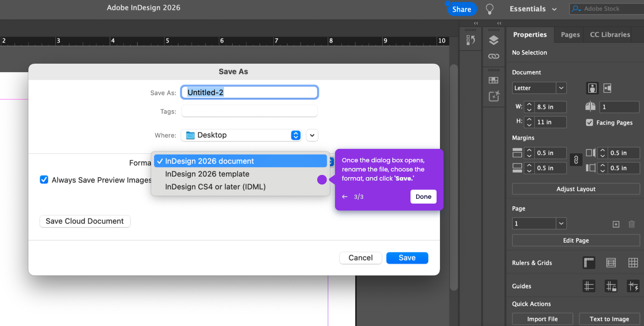This screenshot has height=326, width=644.
Task: Open the checklist with undo arrow panel icon
Action: coord(471,40)
